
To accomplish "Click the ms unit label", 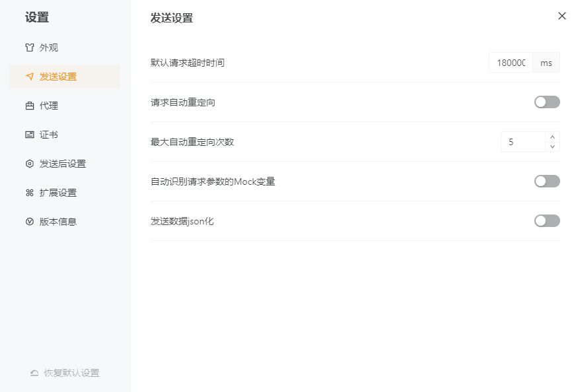I will point(546,63).
